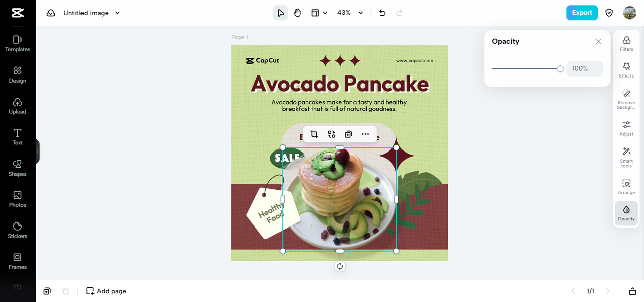
Task: Select the pointer Select tool
Action: 281,13
